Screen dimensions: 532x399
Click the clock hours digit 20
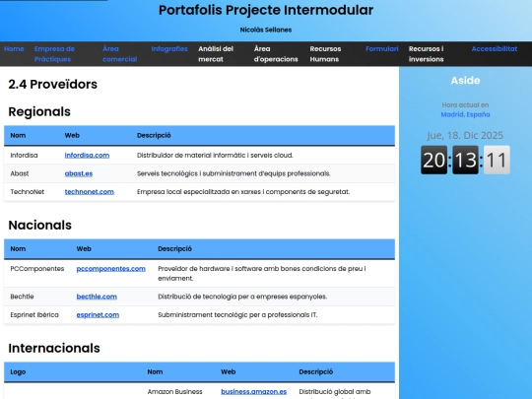coord(433,160)
